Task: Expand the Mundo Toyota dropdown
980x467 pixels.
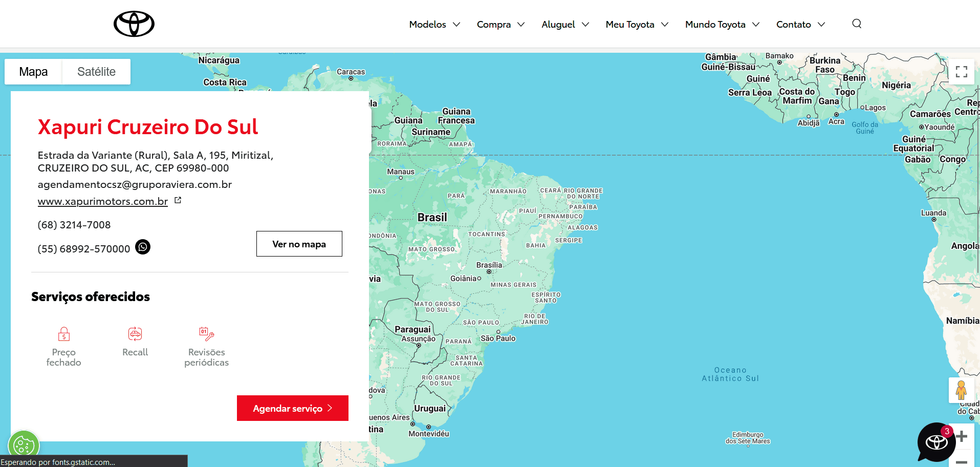Action: pos(722,24)
